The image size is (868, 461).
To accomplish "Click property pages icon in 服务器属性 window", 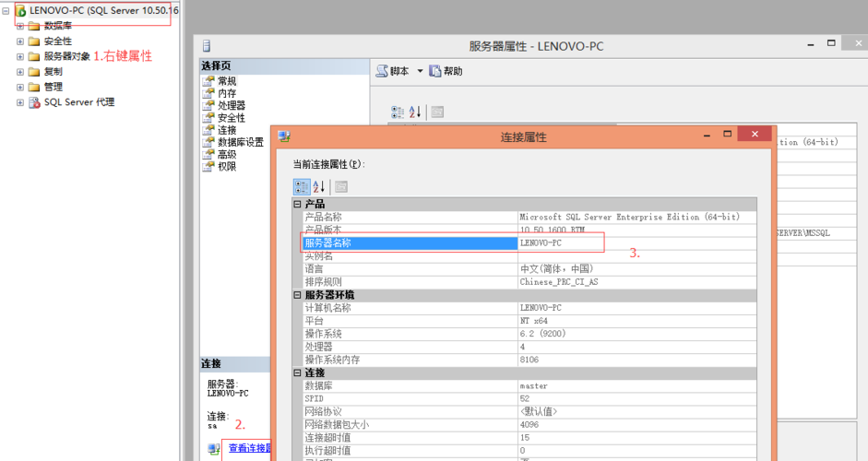I will point(437,112).
